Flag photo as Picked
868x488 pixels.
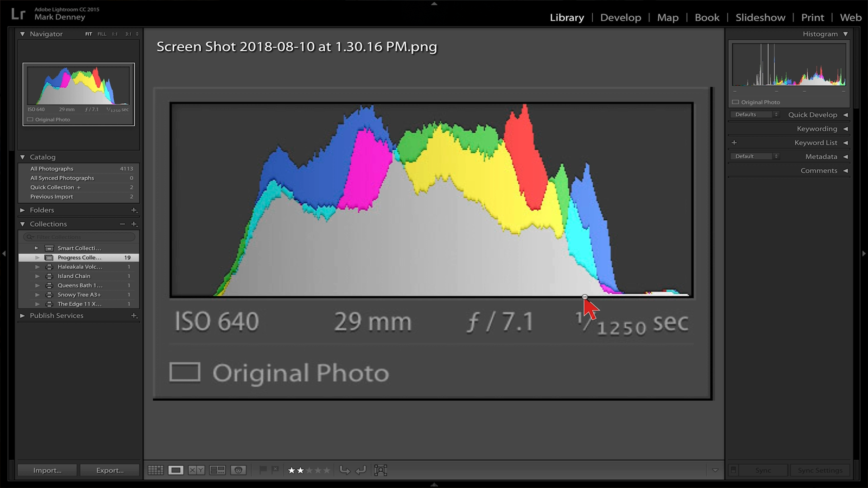263,470
